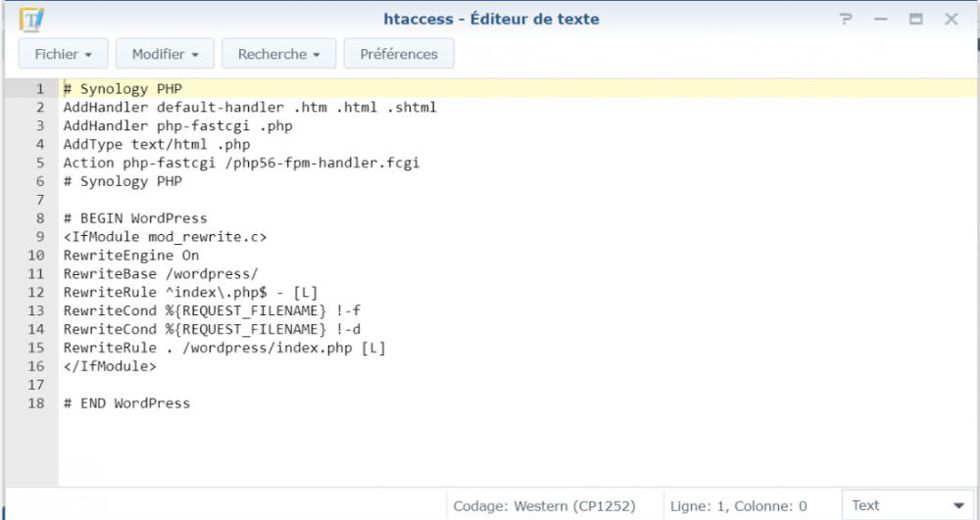The height and width of the screenshot is (520, 980).
Task: Expand the Modifier menu
Action: tap(165, 54)
